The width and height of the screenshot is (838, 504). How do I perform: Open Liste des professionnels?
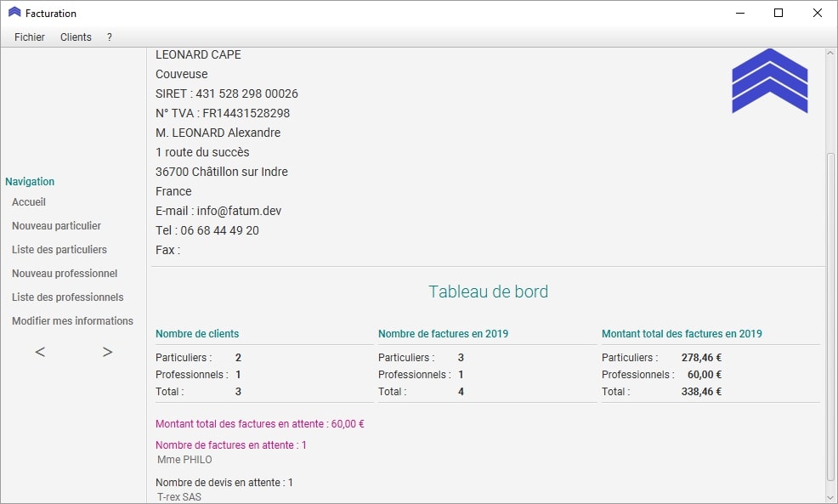point(67,297)
